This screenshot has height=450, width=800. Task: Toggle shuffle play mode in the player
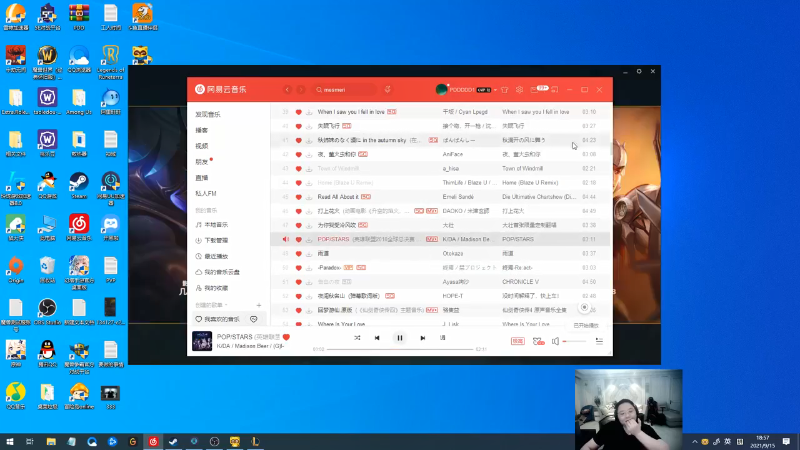coord(357,338)
